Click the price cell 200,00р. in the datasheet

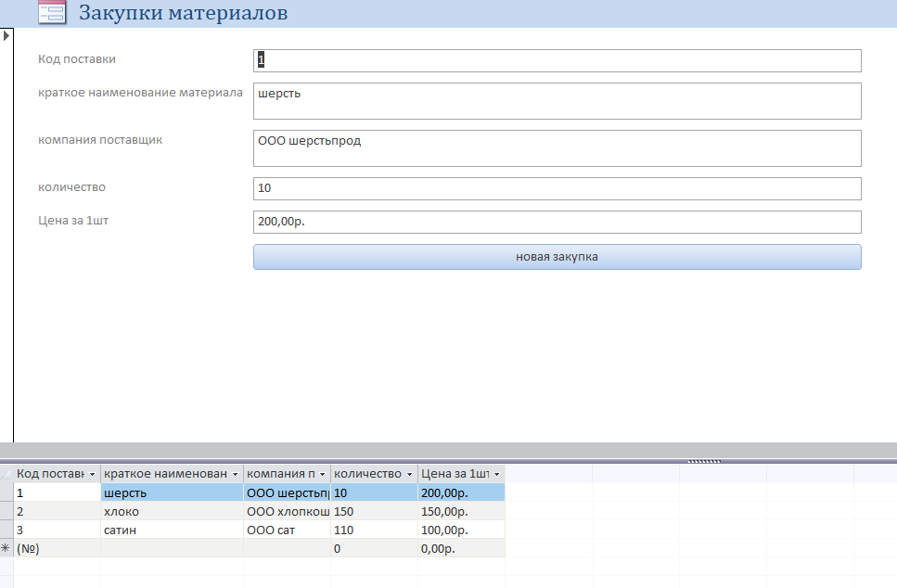pos(462,492)
